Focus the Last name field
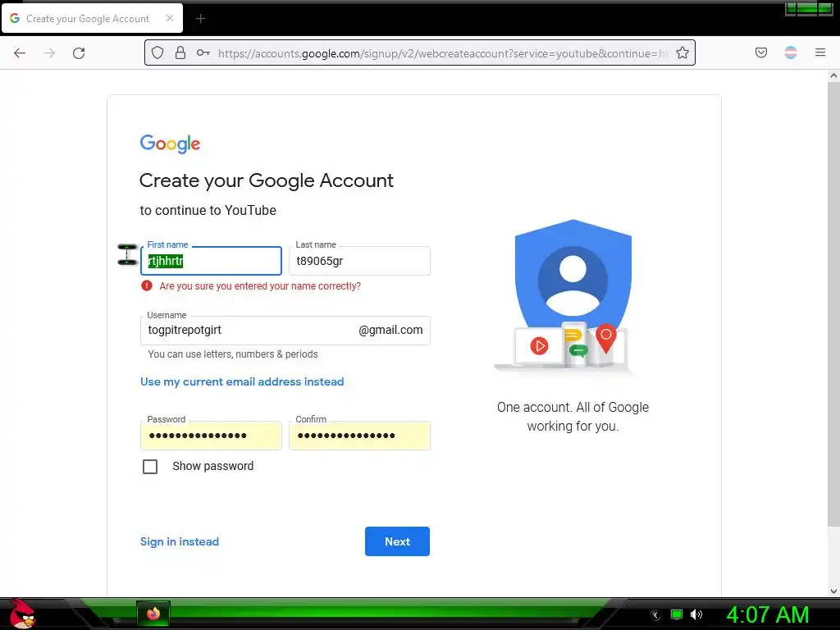Screen dimensions: 840x630 [359, 261]
